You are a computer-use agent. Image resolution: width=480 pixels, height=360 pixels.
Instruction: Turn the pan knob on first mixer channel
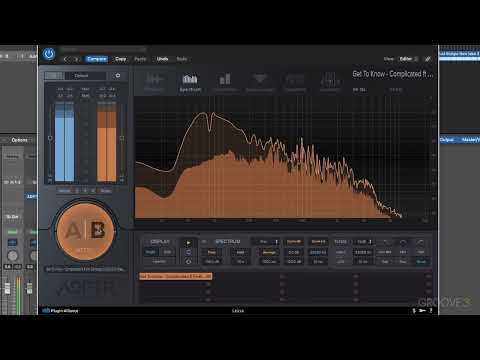click(x=12, y=256)
